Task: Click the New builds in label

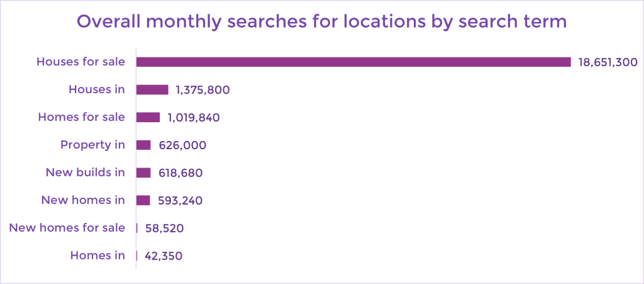Action: pos(85,172)
